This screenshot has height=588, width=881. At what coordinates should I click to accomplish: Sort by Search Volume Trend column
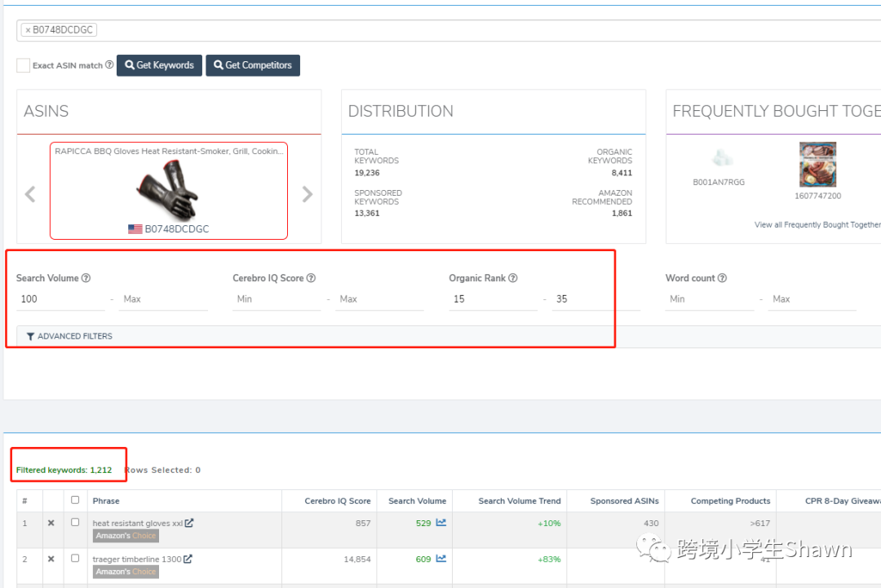pos(520,501)
